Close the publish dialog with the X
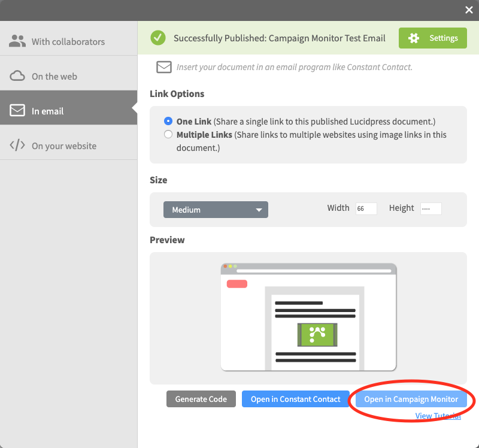The height and width of the screenshot is (448, 479). point(469,10)
